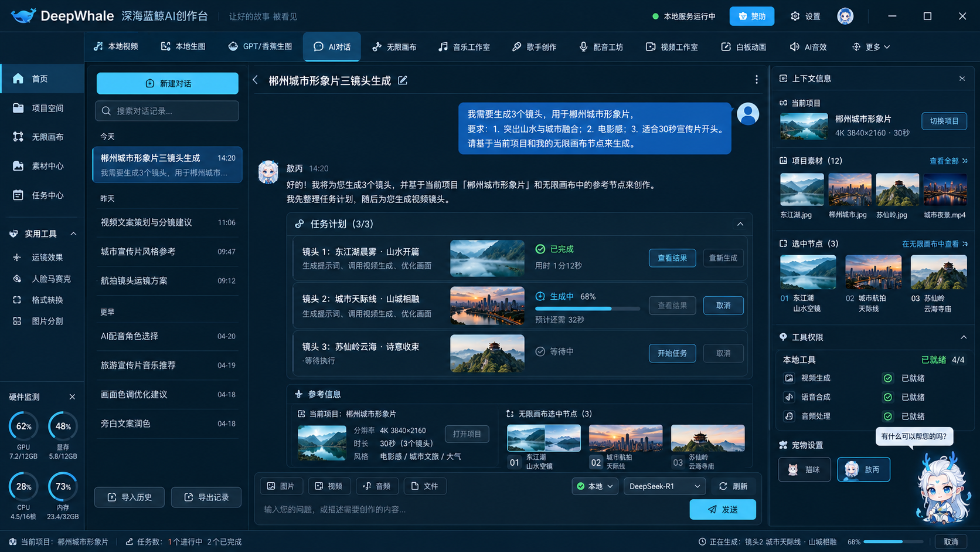Toggle 语音合成 ready status check
The height and width of the screenshot is (552, 980).
(888, 397)
